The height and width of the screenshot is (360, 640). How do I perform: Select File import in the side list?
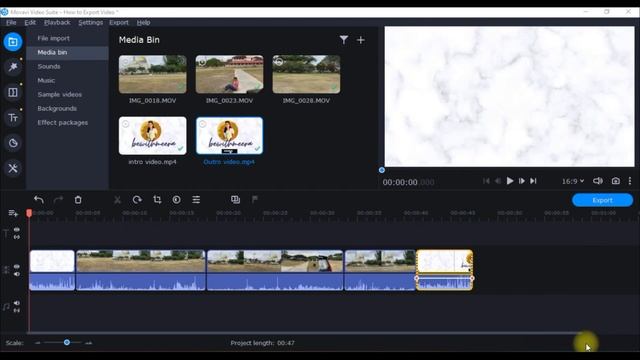pos(67,38)
